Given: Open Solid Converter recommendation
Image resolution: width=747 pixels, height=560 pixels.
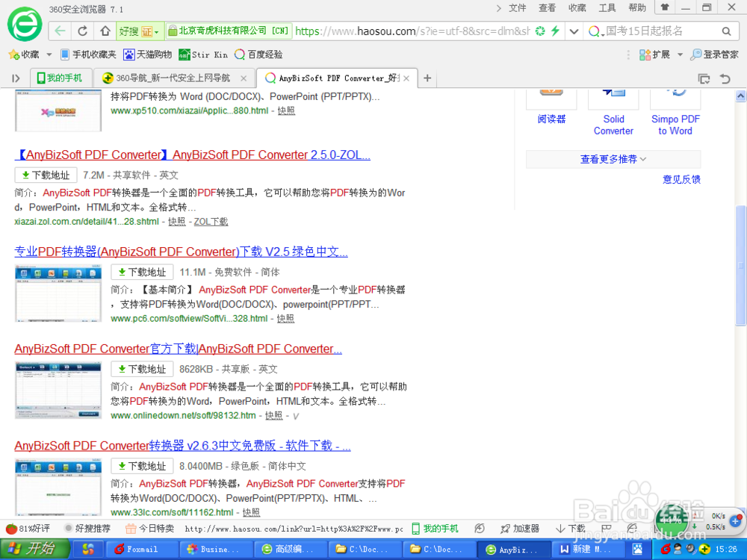Looking at the screenshot, I should 613,125.
